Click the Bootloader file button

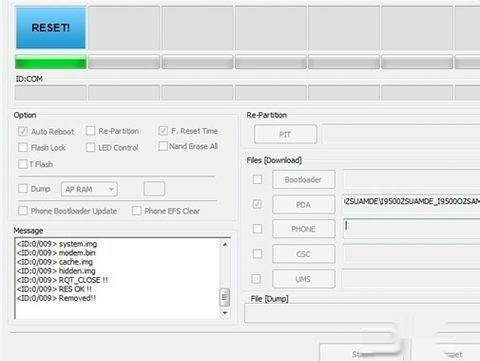304,180
